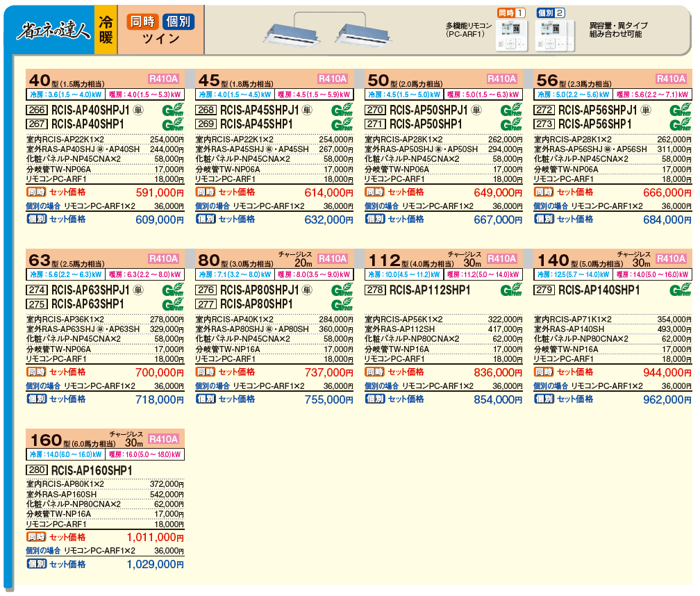Click the single-phase 単 mark beside RCIS-AP45SHPJ1
700x596 pixels.
tap(307, 110)
